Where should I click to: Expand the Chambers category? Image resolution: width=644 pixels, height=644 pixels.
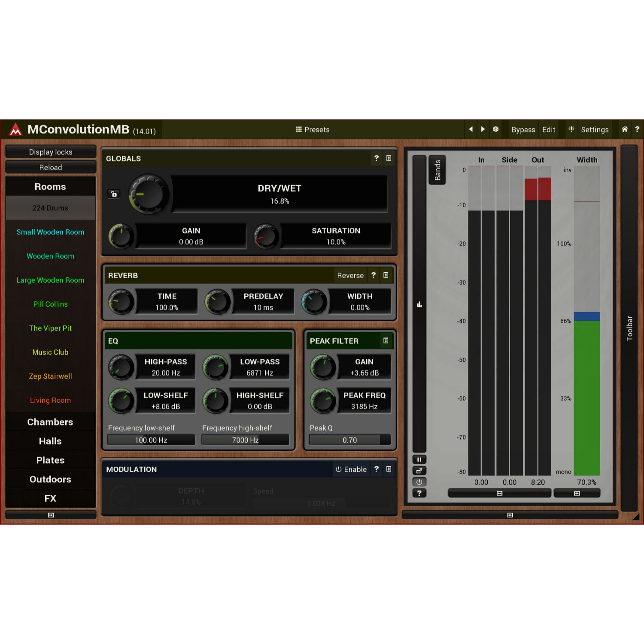click(50, 422)
